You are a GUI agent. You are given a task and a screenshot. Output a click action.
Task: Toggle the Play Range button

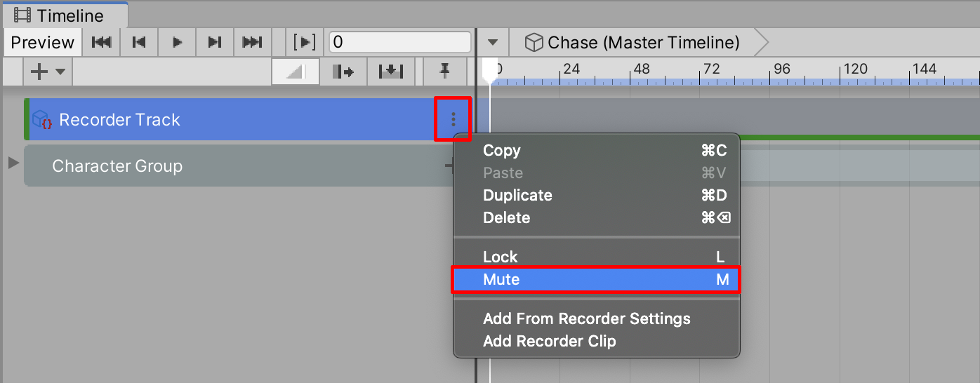tap(305, 43)
